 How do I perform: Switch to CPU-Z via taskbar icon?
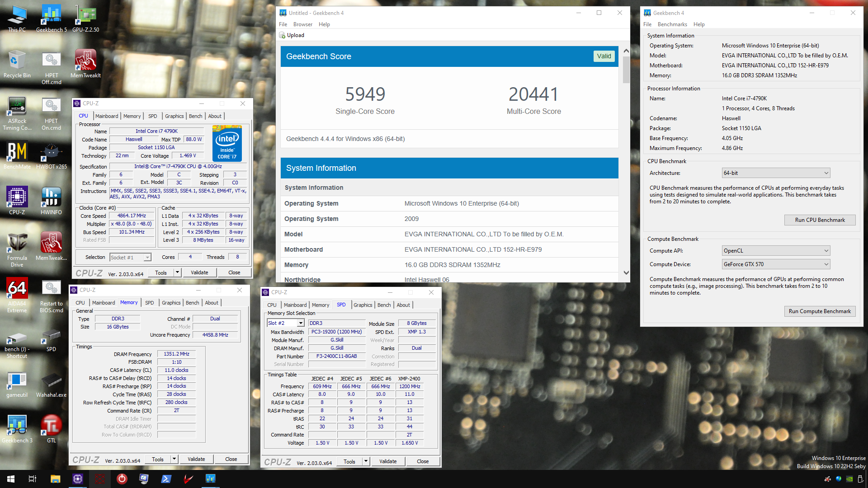pos(77,479)
